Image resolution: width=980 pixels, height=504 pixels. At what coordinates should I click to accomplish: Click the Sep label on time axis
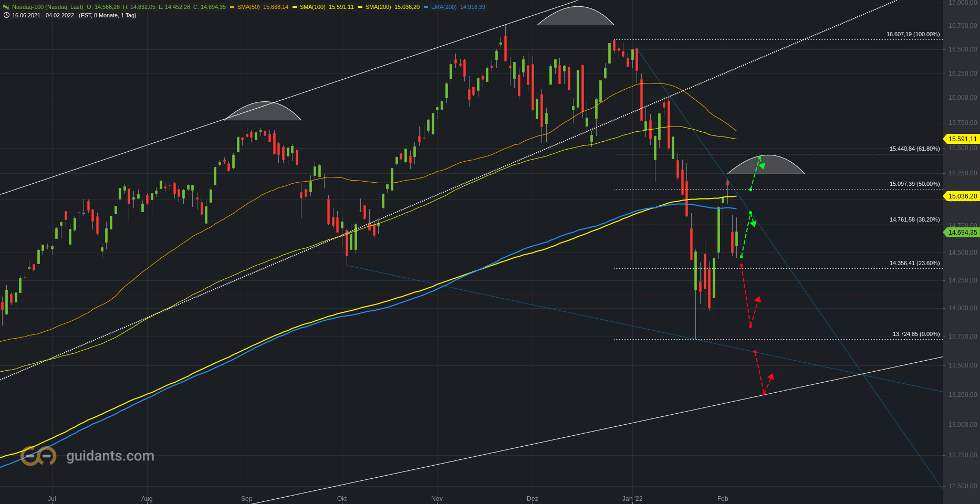[x=247, y=499]
